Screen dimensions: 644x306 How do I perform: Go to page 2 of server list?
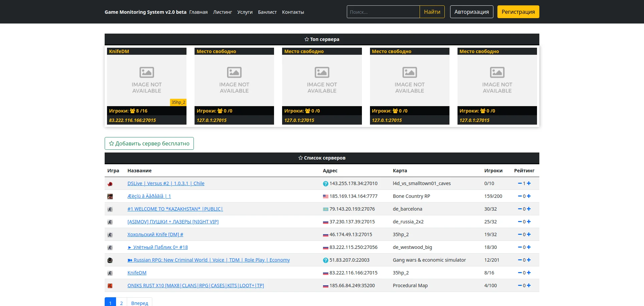coord(121,303)
